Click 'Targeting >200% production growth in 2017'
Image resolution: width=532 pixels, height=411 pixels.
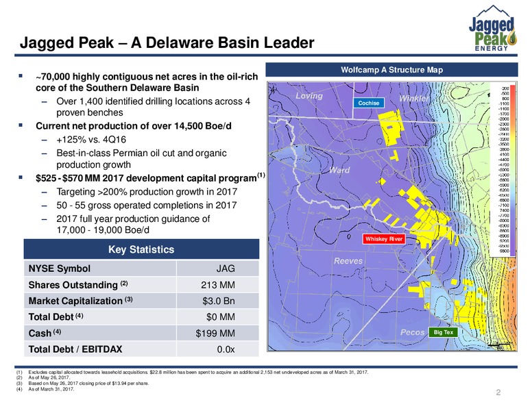click(147, 192)
